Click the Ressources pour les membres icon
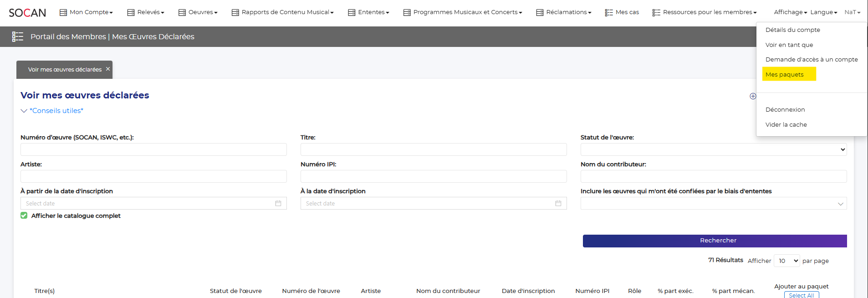868x298 pixels. pyautogui.click(x=656, y=12)
